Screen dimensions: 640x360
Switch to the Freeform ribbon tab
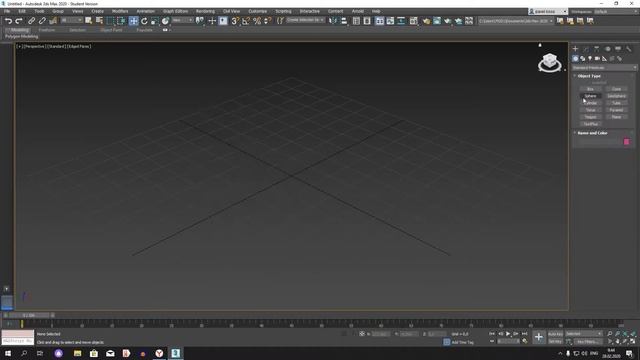coord(47,30)
